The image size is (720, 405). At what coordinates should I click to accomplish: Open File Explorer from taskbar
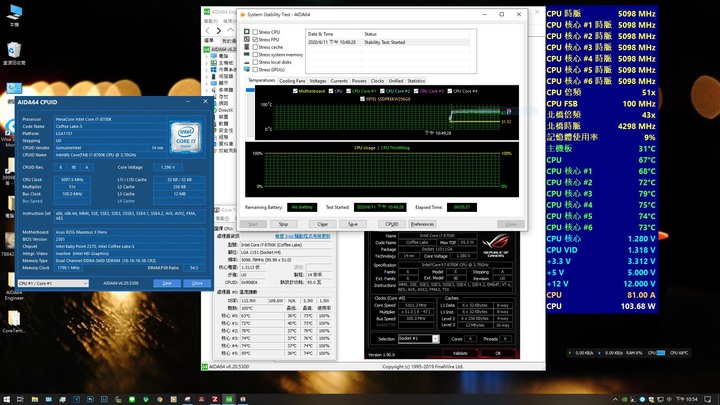click(34, 399)
